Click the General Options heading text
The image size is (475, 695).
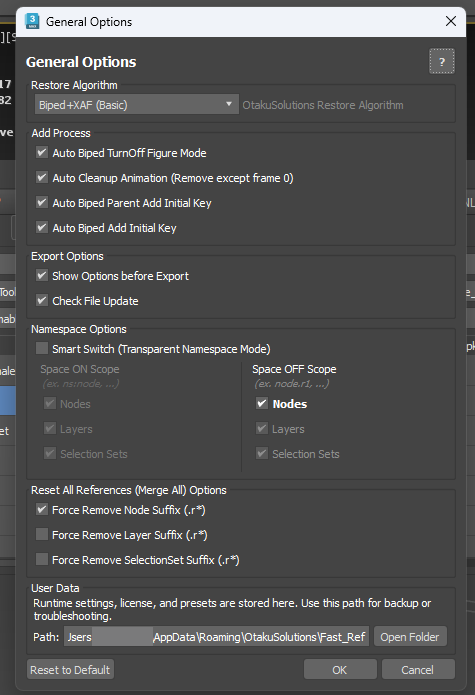click(x=81, y=62)
